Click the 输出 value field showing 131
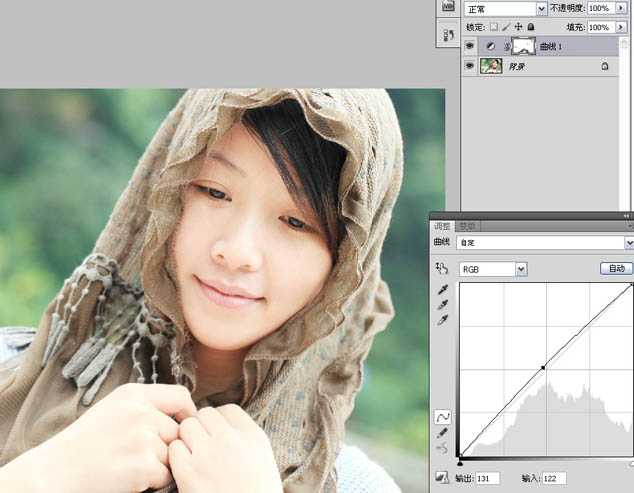 point(488,478)
